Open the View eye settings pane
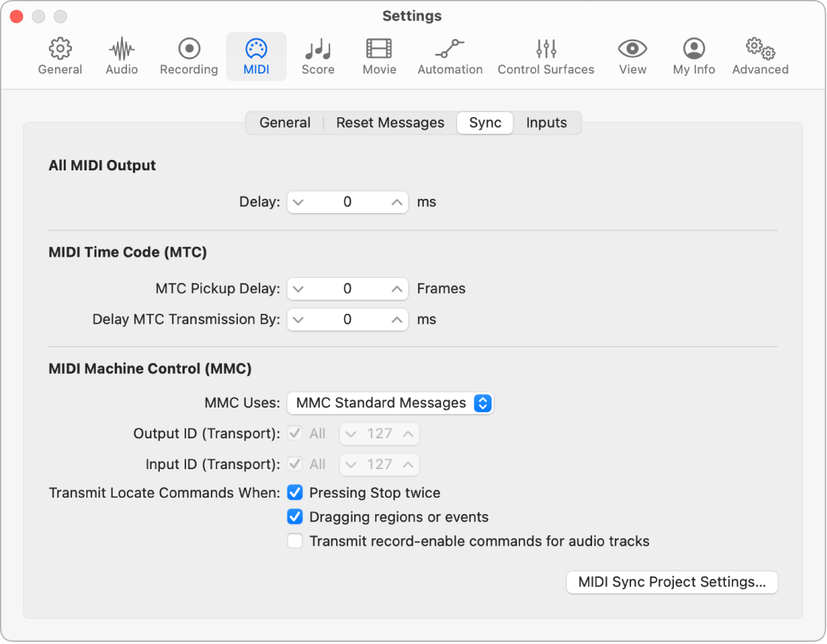This screenshot has width=827, height=644. point(633,56)
